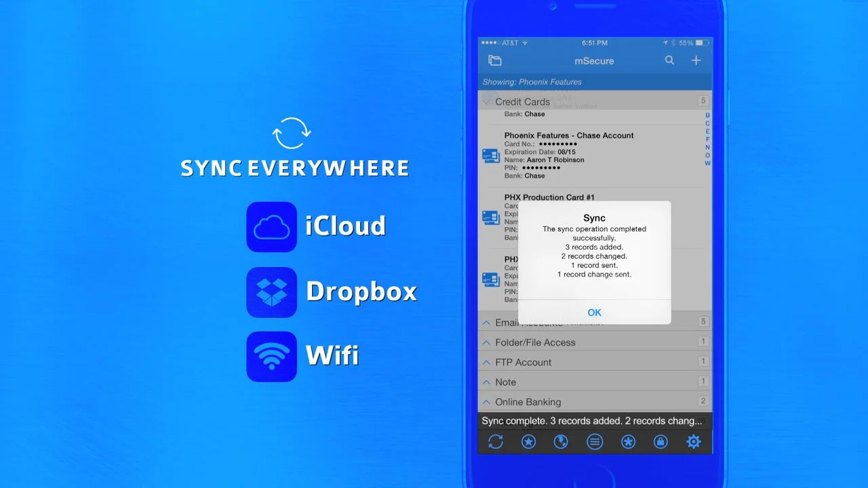Viewport: 868px width, 488px height.
Task: Open settings gear in bottom toolbar
Action: (x=693, y=442)
